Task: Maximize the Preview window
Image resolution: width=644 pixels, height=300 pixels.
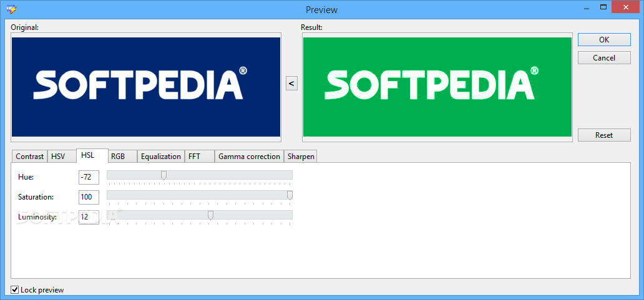Action: [x=603, y=7]
